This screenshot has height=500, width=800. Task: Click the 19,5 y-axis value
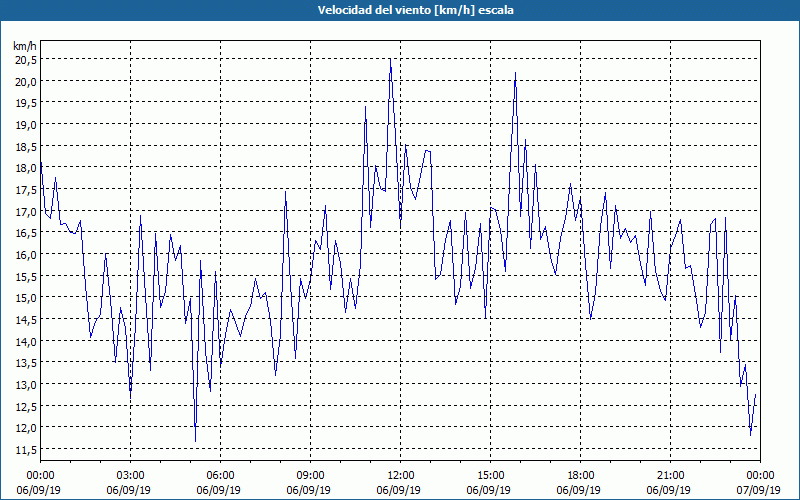27,103
